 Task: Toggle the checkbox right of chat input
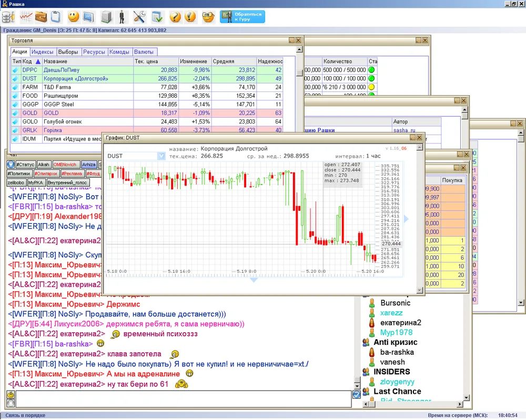click(x=357, y=394)
